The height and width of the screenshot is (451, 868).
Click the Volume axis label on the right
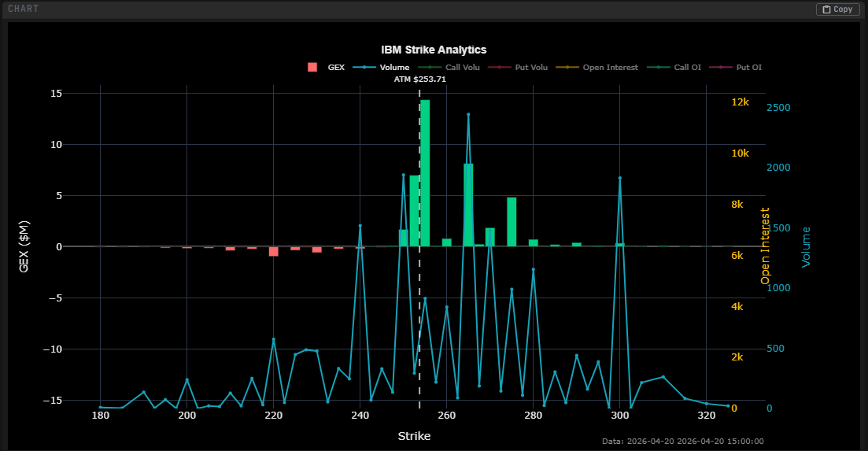tap(806, 247)
